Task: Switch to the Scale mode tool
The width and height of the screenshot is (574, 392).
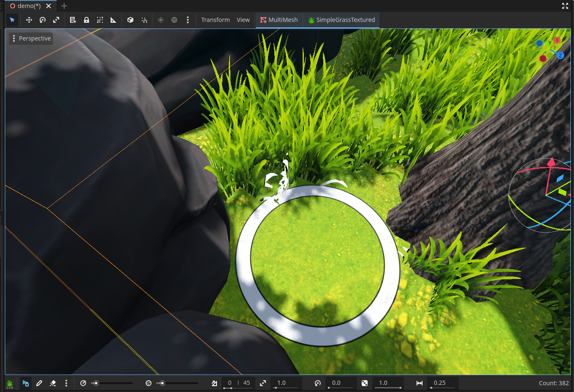Action: click(x=56, y=20)
